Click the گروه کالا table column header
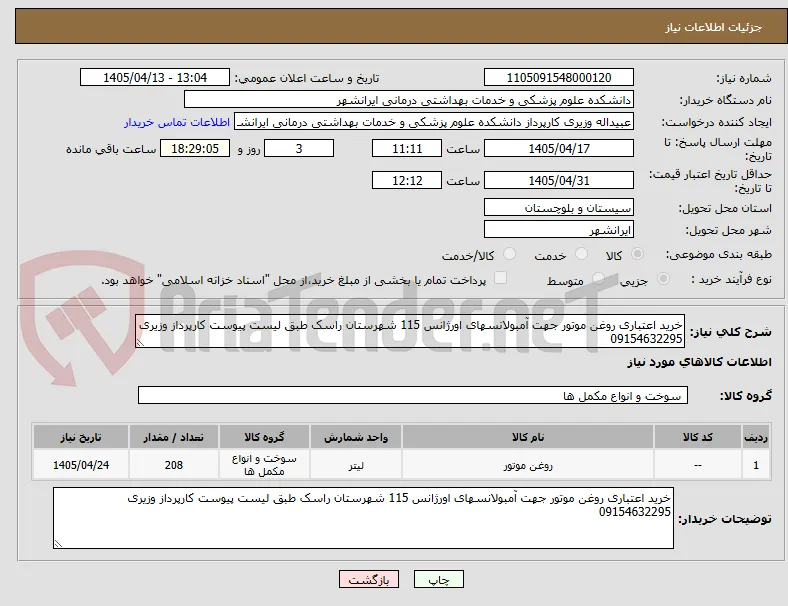This screenshot has height=606, width=788. click(x=264, y=437)
